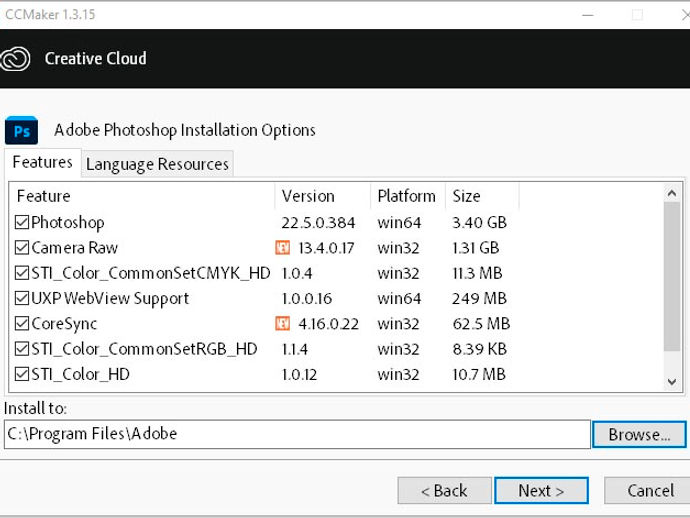Click win32 platform in Camera Raw row
The width and height of the screenshot is (690, 518).
[x=398, y=248]
